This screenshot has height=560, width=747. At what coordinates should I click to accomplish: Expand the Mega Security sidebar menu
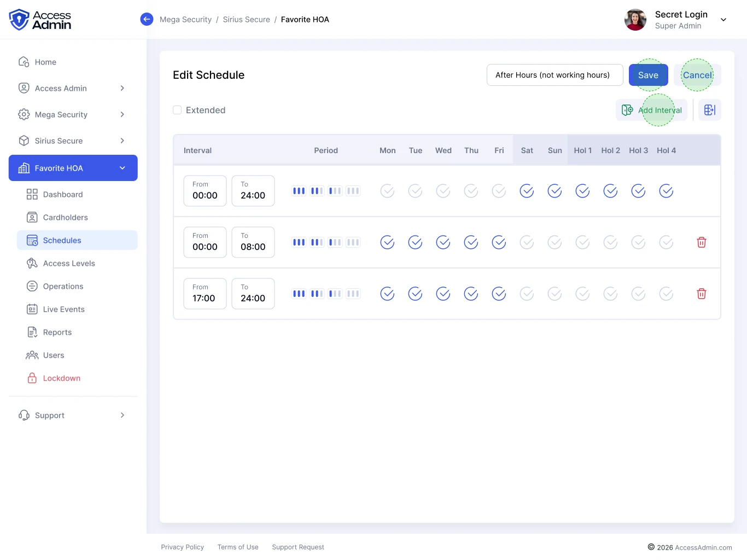tap(73, 114)
